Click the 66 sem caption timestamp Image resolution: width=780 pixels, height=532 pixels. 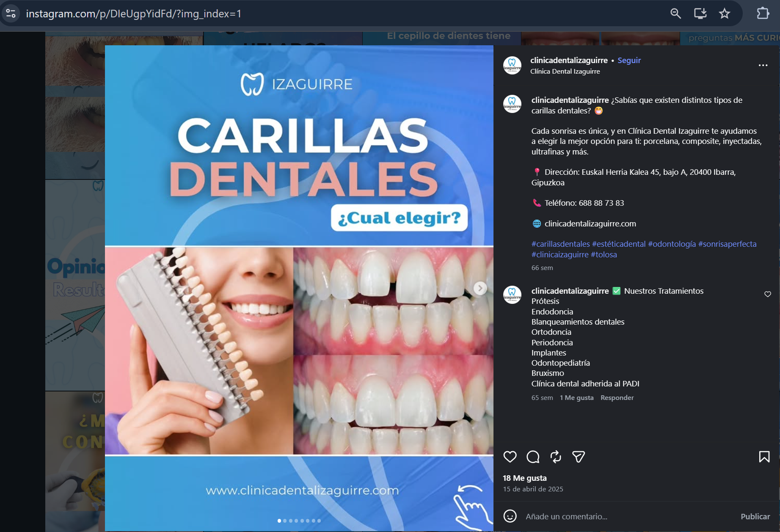(x=542, y=268)
